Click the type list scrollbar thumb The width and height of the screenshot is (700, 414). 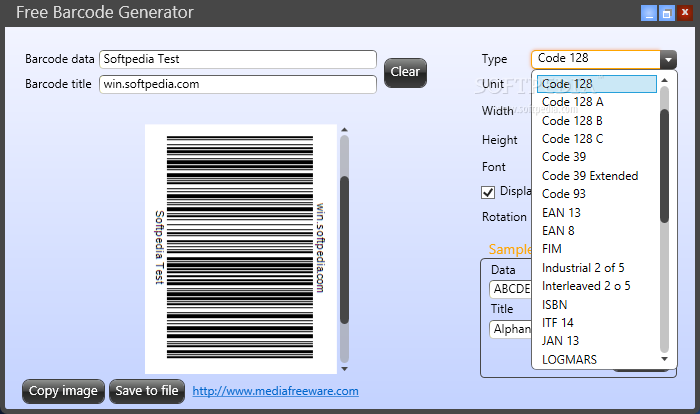coord(664,166)
